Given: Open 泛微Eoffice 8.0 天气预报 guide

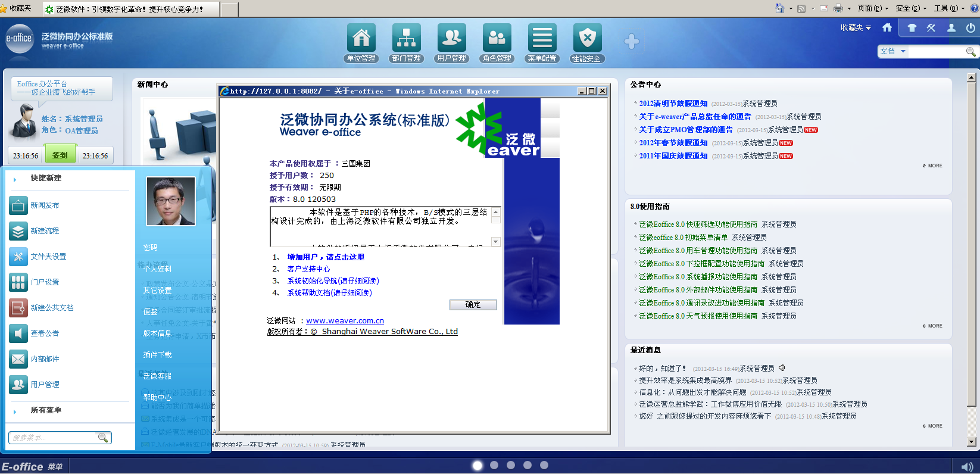Looking at the screenshot, I should pos(698,316).
